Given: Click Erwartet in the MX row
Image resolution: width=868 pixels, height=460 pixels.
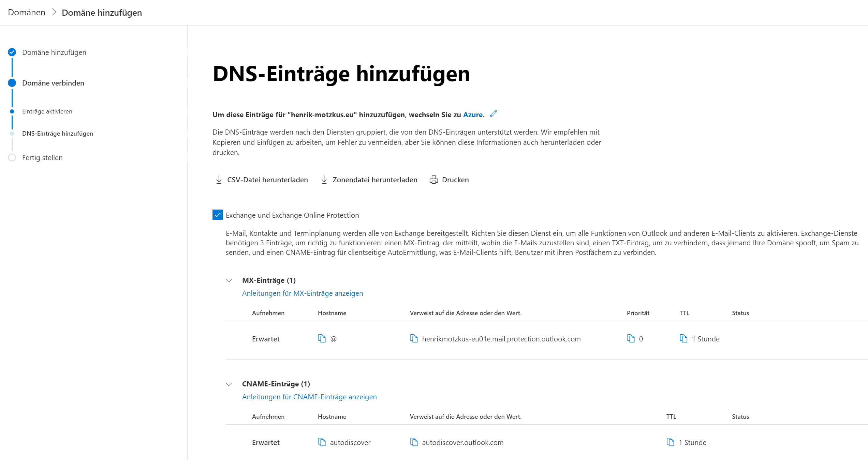Looking at the screenshot, I should (x=266, y=339).
